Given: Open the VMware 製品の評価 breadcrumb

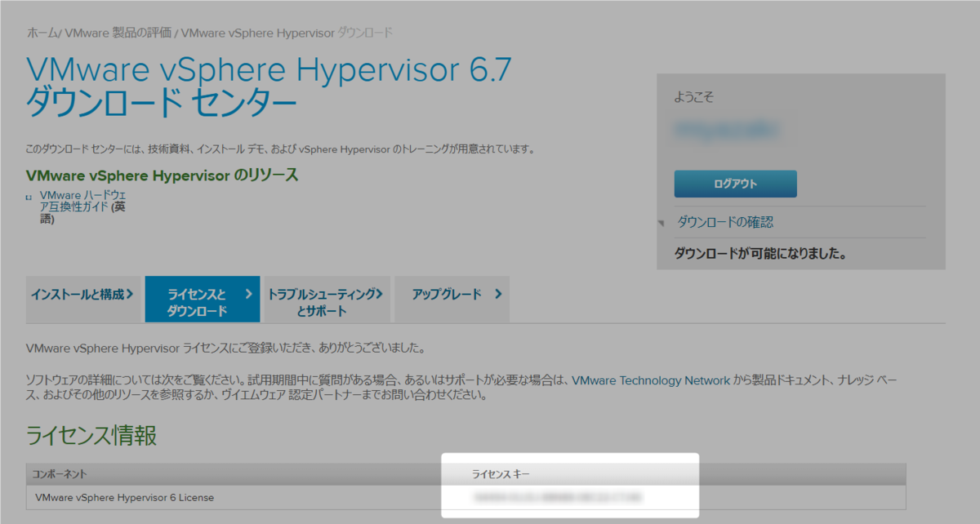Looking at the screenshot, I should pyautogui.click(x=118, y=33).
